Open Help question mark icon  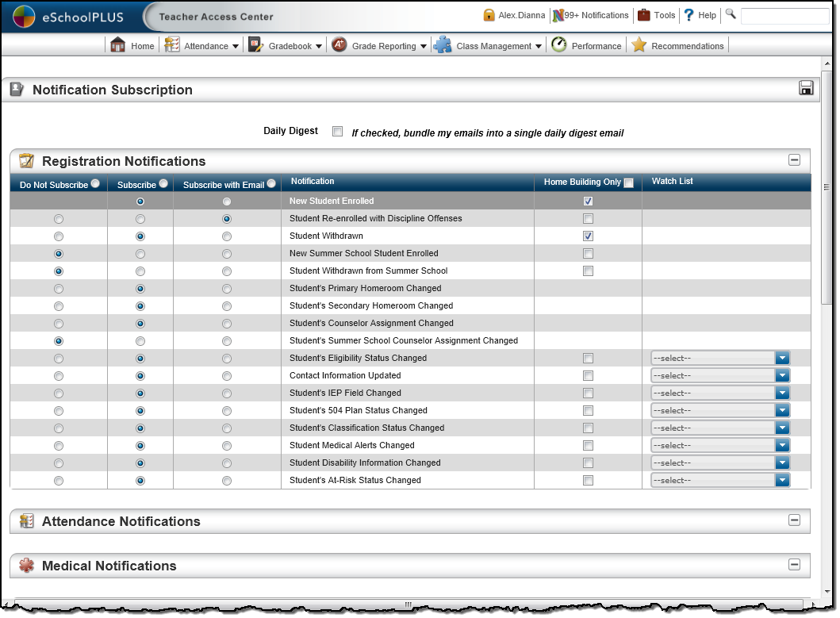688,15
